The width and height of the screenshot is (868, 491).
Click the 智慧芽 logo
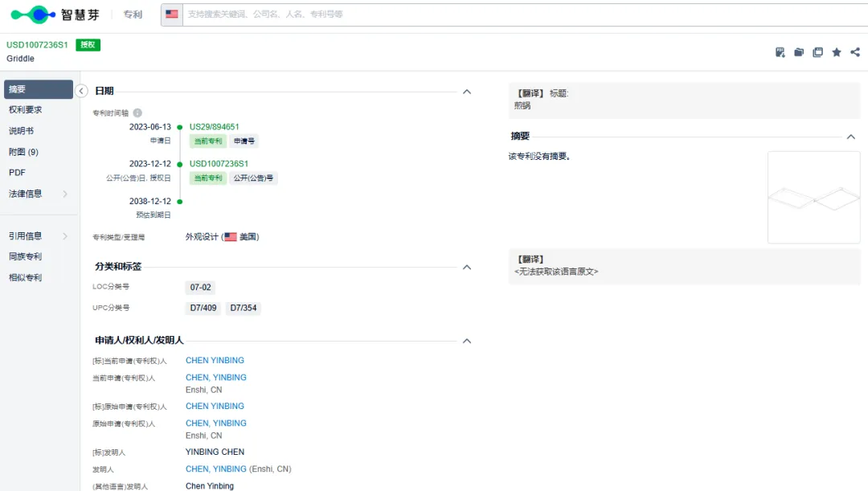(x=55, y=14)
